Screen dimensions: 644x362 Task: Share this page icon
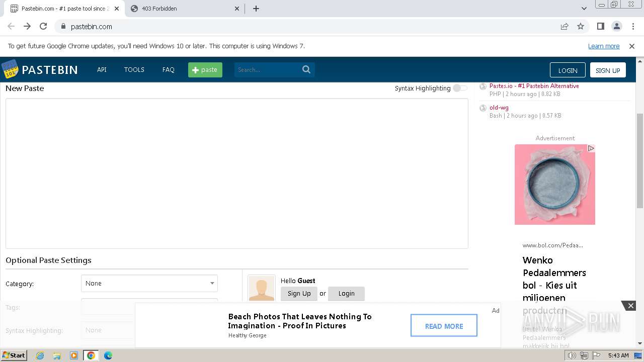pyautogui.click(x=565, y=26)
